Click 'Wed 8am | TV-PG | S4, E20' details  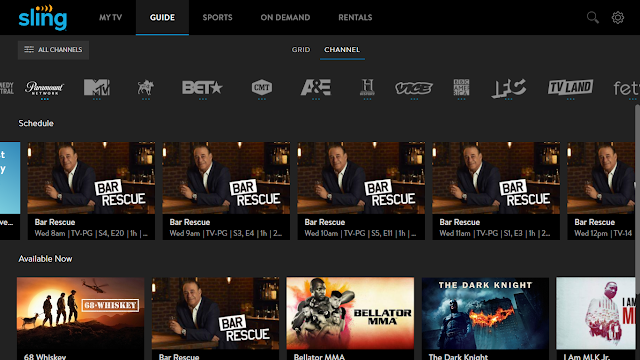[91, 233]
